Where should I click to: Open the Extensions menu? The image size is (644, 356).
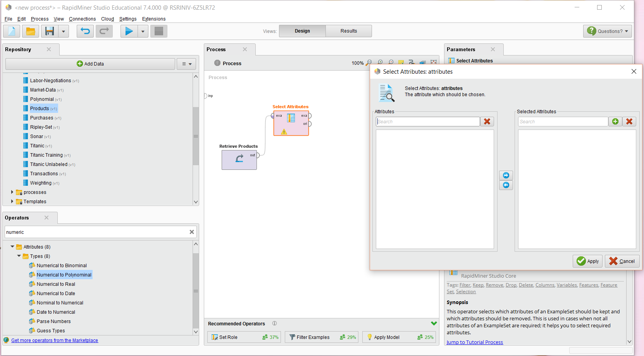coord(154,19)
